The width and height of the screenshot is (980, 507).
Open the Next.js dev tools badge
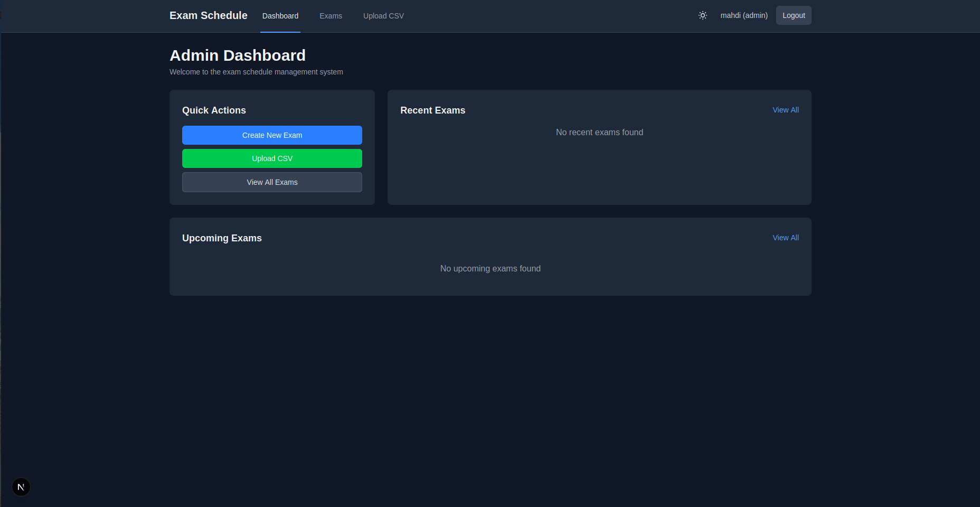[x=21, y=487]
